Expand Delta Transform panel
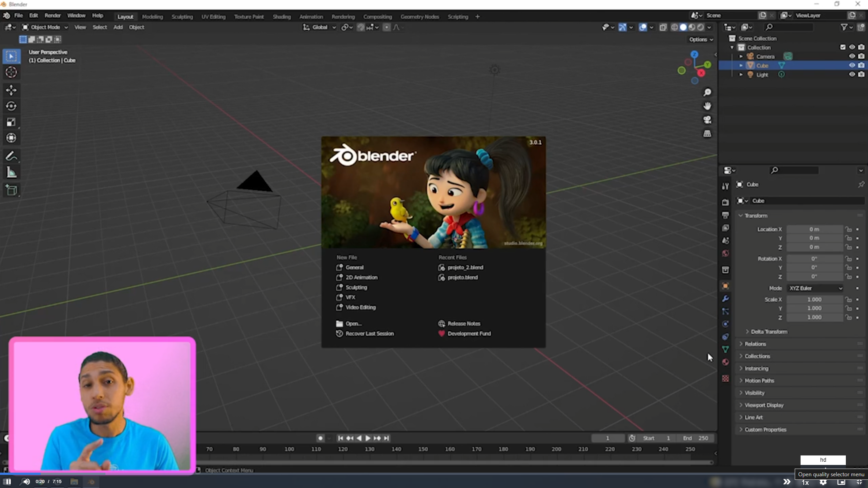Viewport: 868px width, 488px height. (x=768, y=332)
